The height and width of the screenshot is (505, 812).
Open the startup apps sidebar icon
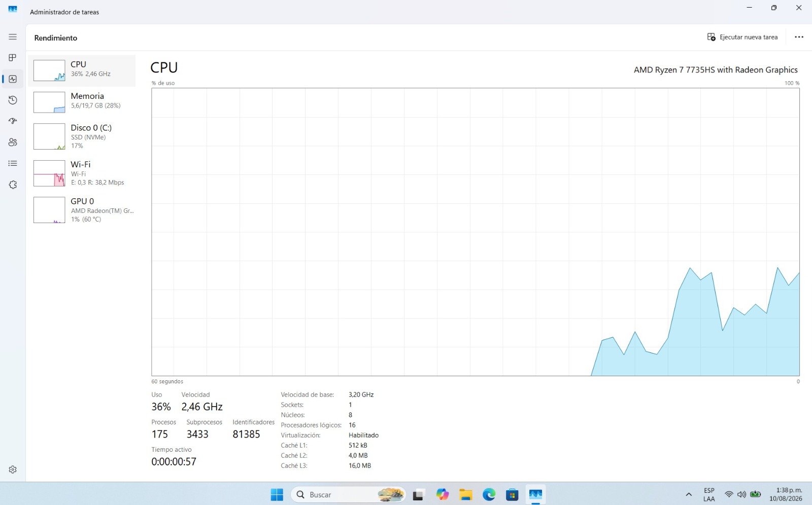point(13,121)
